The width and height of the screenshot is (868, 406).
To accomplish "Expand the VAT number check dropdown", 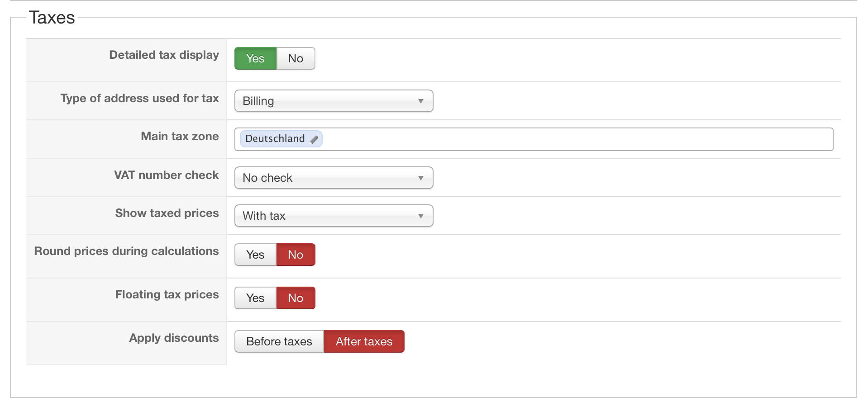I will pyautogui.click(x=334, y=178).
